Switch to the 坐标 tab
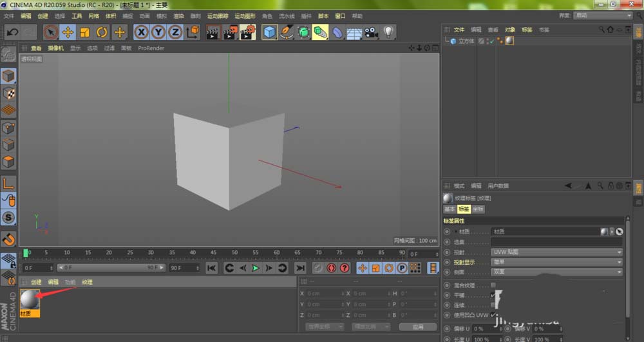 tap(478, 209)
